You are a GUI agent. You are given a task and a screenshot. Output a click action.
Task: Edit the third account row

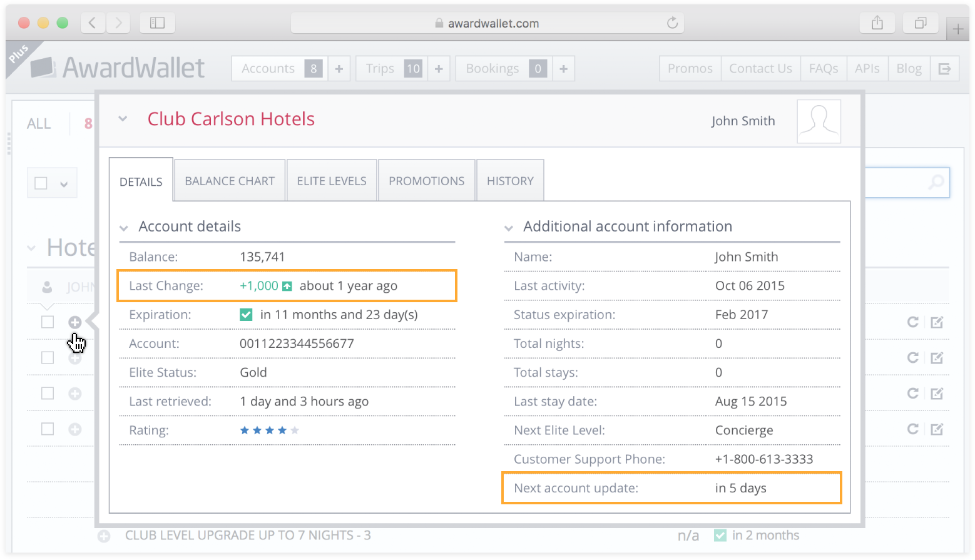click(x=937, y=393)
